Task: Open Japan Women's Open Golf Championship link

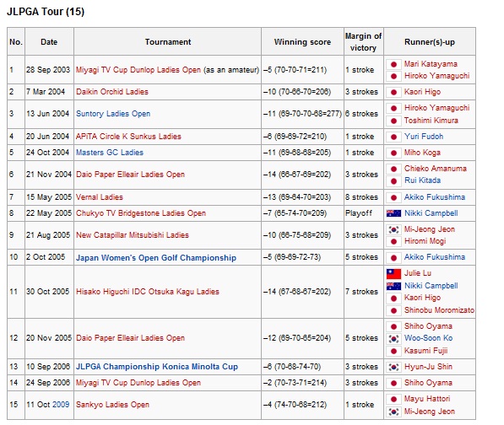Action: tap(156, 258)
